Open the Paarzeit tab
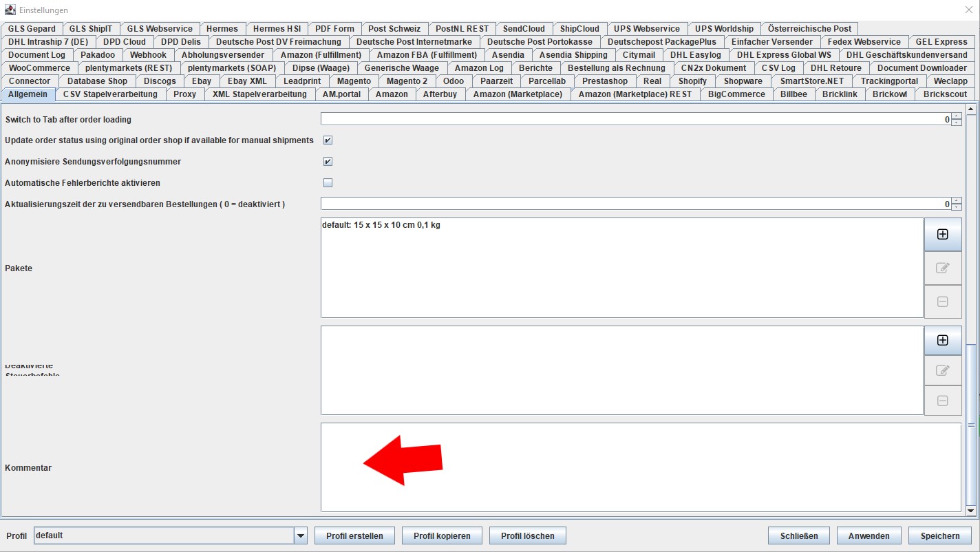This screenshot has height=552, width=980. click(496, 81)
